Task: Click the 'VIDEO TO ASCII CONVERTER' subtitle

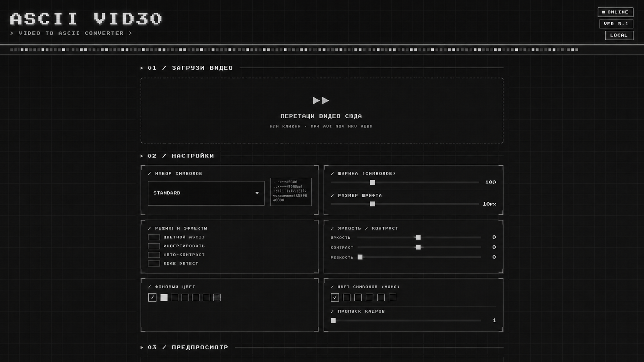Action: click(72, 33)
